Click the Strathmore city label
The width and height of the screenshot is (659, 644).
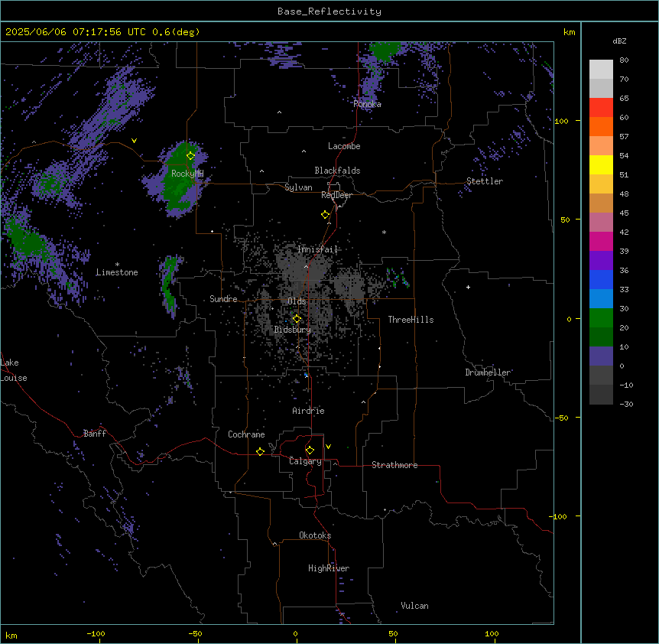(x=394, y=465)
